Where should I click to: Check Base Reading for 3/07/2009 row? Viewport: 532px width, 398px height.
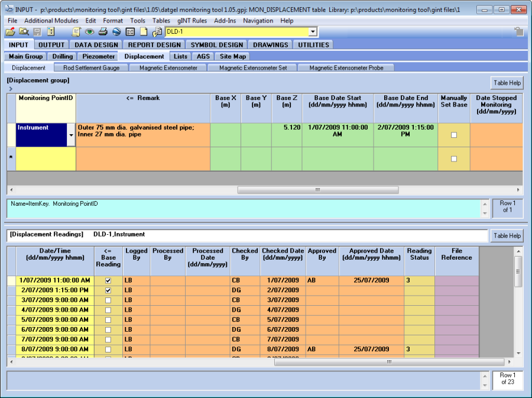(108, 300)
